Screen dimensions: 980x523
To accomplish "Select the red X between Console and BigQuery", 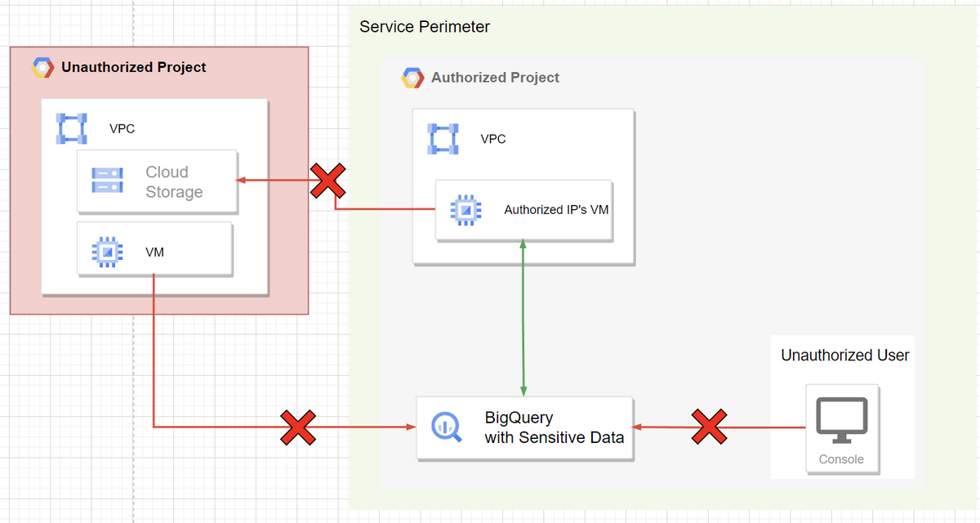I will pos(710,427).
